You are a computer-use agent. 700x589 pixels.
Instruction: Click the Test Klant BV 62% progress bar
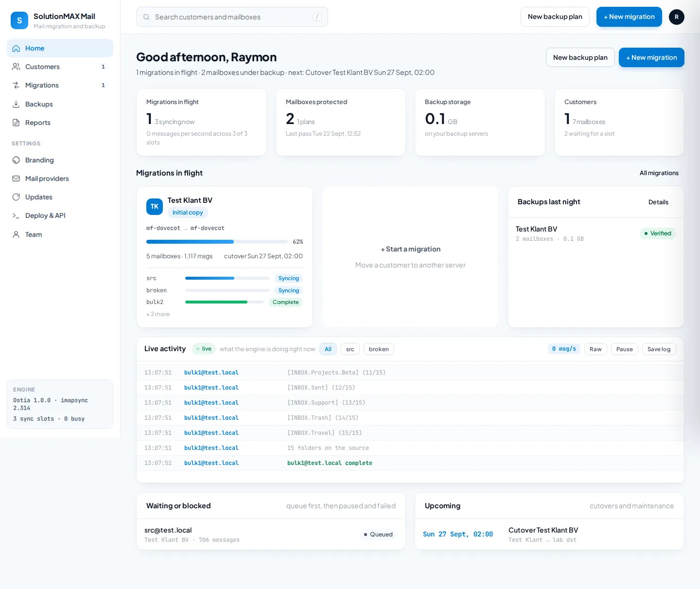(217, 242)
